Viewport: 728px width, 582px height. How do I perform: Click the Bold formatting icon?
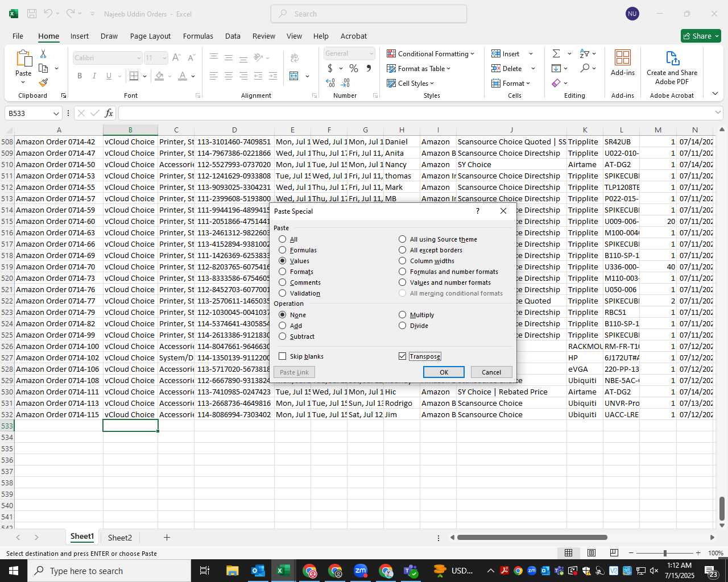coord(80,76)
